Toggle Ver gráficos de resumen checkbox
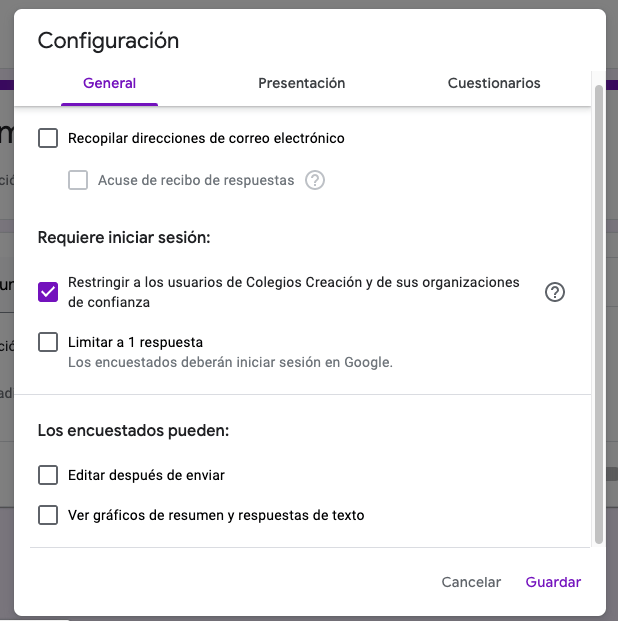The width and height of the screenshot is (618, 621). tap(48, 516)
